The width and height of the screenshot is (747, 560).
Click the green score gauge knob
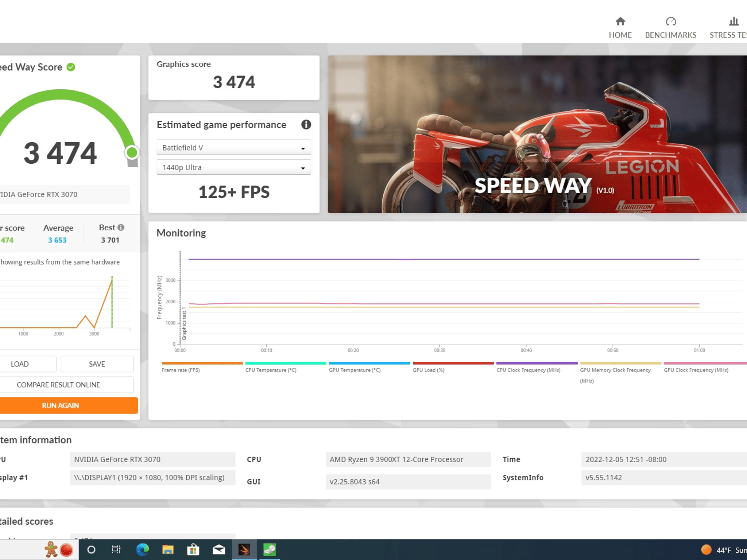132,152
